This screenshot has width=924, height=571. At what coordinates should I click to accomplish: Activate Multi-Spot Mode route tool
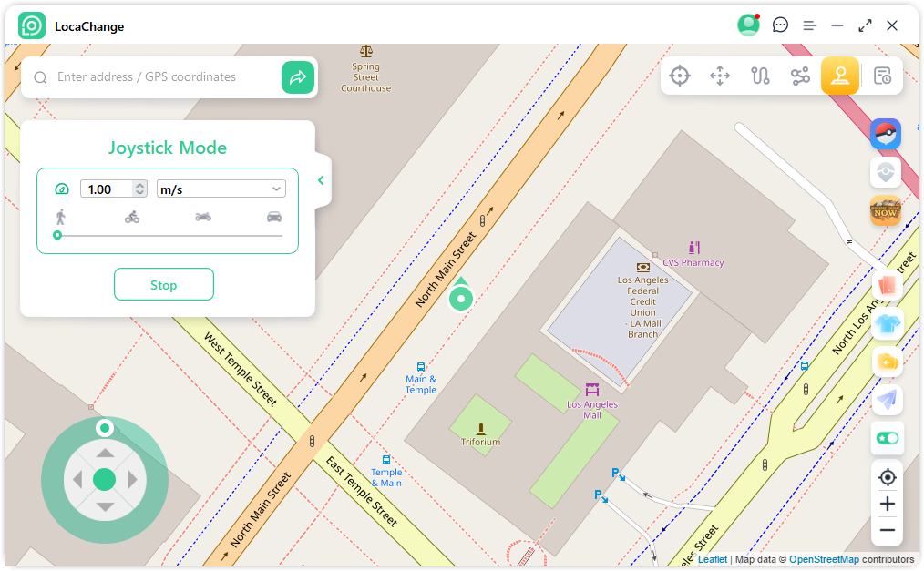[800, 76]
